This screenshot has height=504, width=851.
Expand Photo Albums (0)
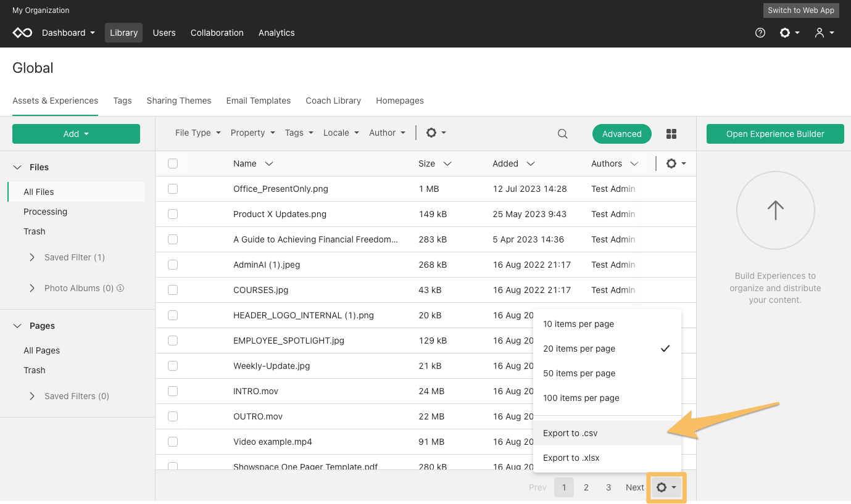pyautogui.click(x=32, y=288)
